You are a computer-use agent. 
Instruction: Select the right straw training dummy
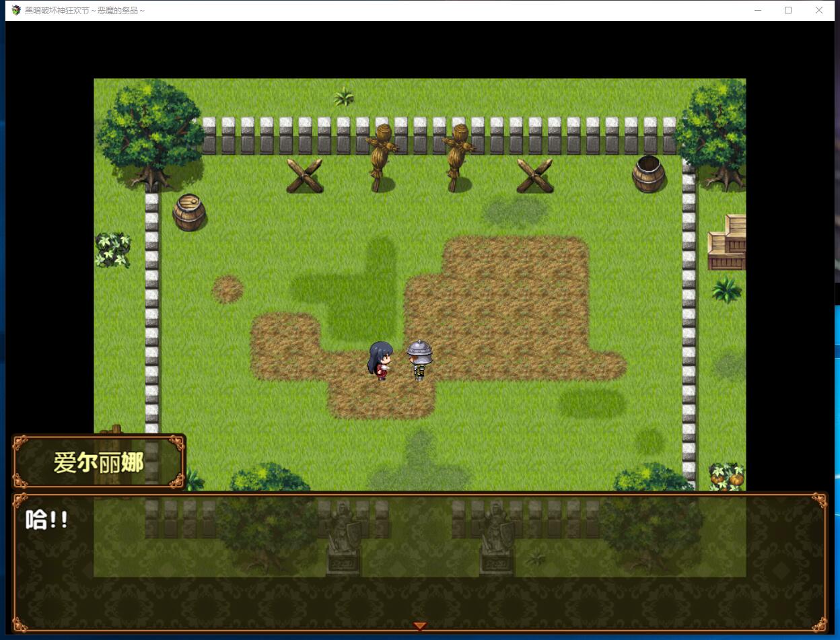459,157
